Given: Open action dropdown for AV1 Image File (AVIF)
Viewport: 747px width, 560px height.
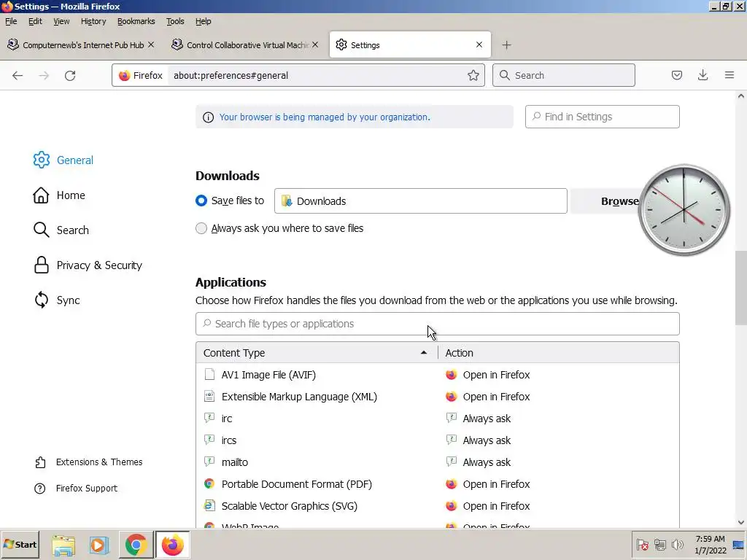Looking at the screenshot, I should click(x=560, y=375).
